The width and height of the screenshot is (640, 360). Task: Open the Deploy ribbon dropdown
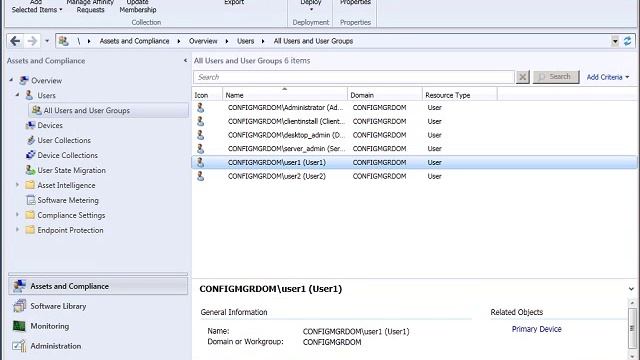coord(311,5)
